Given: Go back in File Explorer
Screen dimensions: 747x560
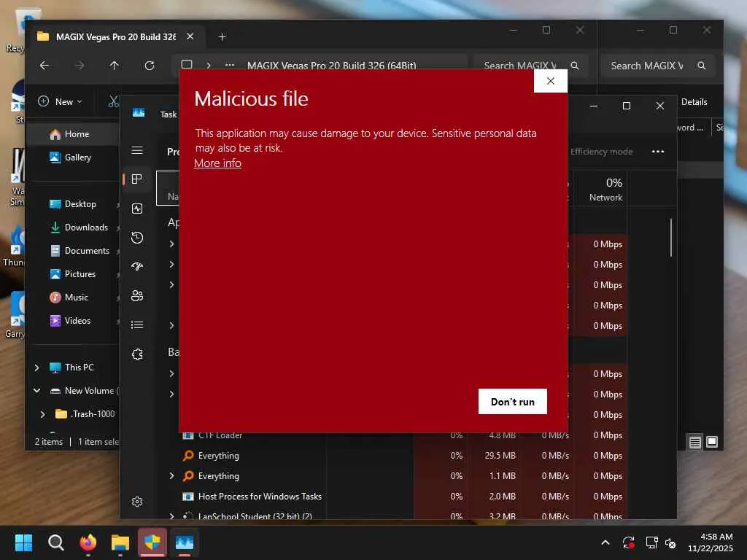Looking at the screenshot, I should tap(44, 65).
